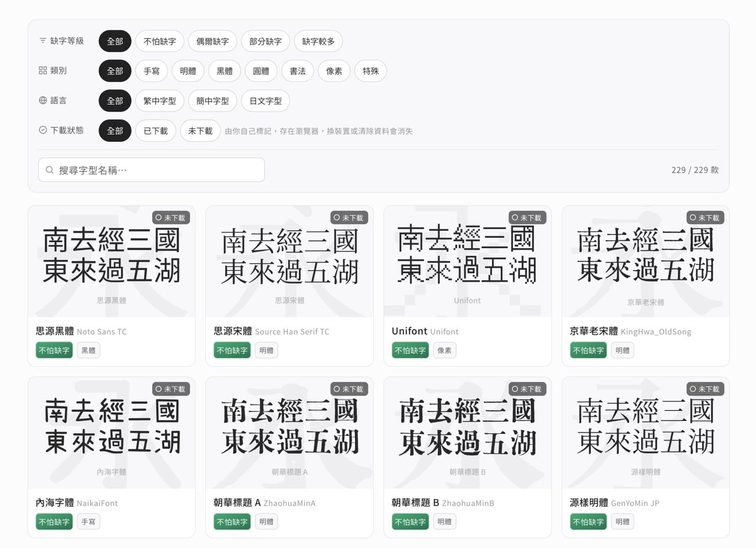Viewport: 756px width, 548px height.
Task: Click the globe icon beside 語言
Action: tap(43, 100)
